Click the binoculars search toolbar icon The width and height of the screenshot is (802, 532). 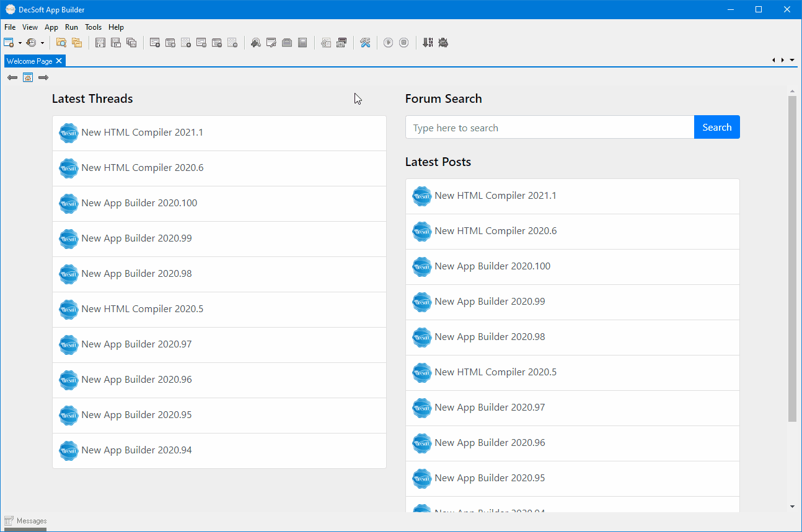click(x=255, y=43)
